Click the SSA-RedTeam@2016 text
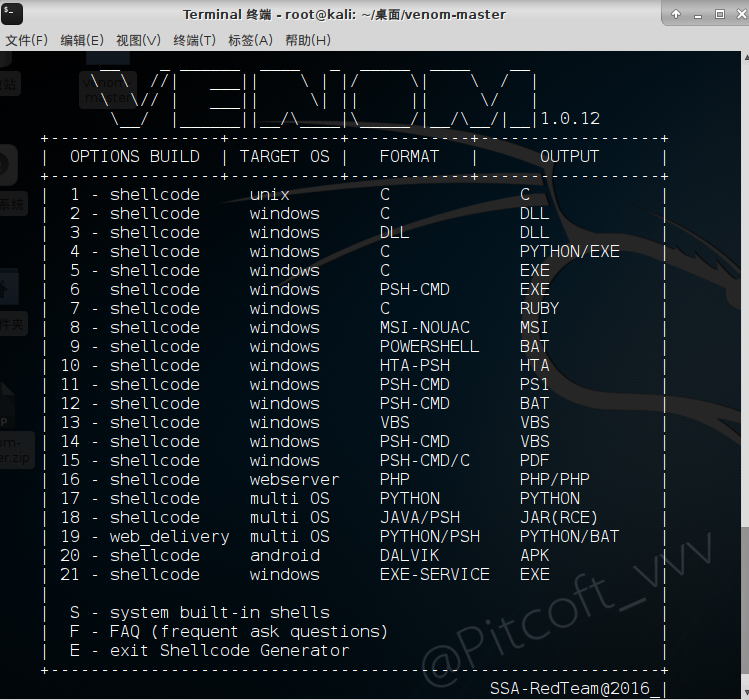The image size is (749, 700). tap(570, 689)
